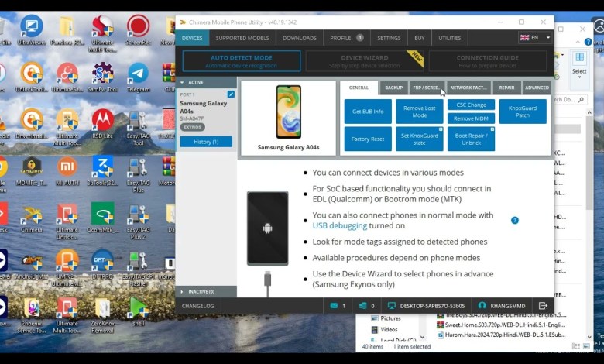
Task: Launch the QcomMtk desktop shortcut
Action: tap(103, 218)
